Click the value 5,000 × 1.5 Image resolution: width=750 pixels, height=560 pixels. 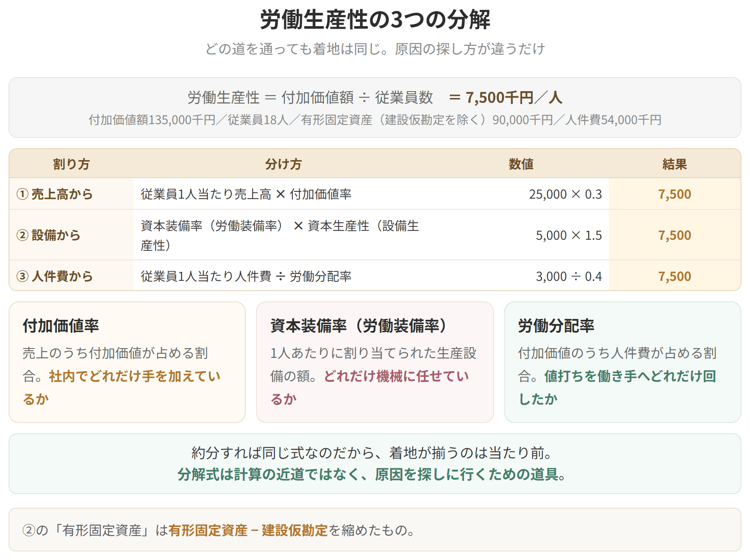pos(569,235)
